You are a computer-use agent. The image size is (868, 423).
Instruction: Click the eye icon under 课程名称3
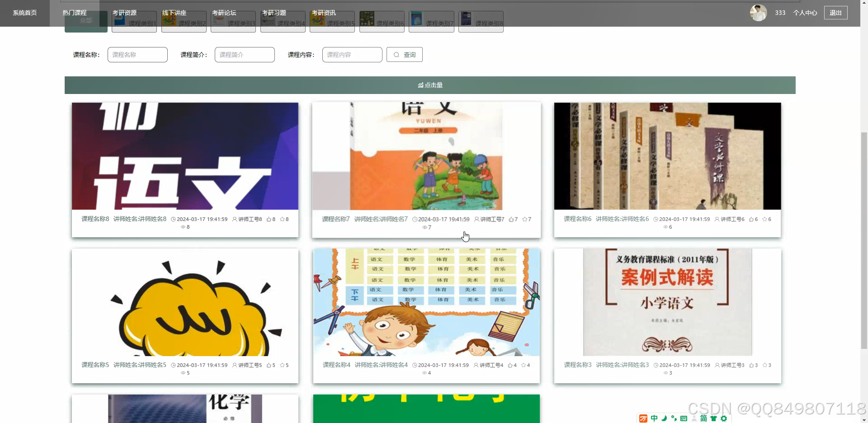665,373
